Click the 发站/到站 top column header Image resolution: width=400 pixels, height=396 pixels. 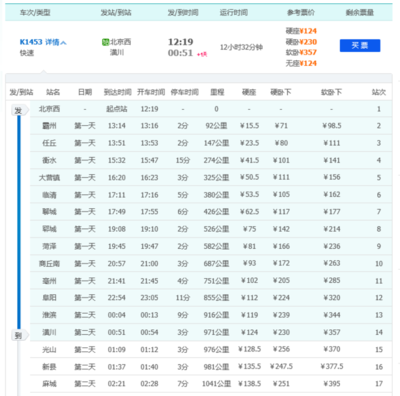pos(116,13)
